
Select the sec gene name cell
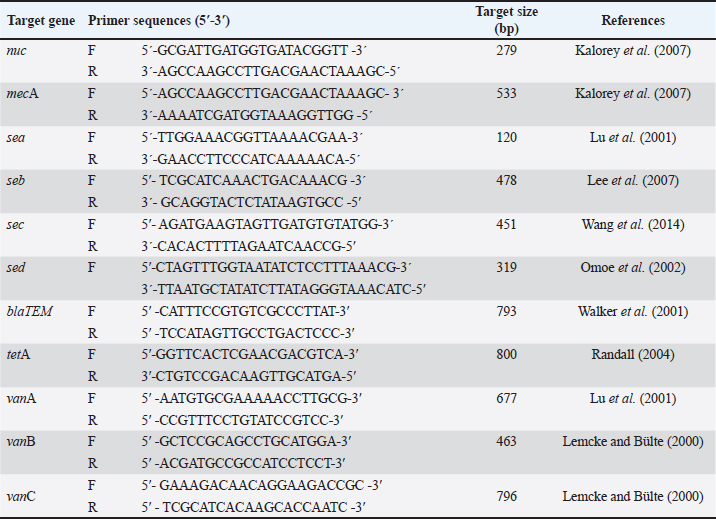[x=17, y=224]
